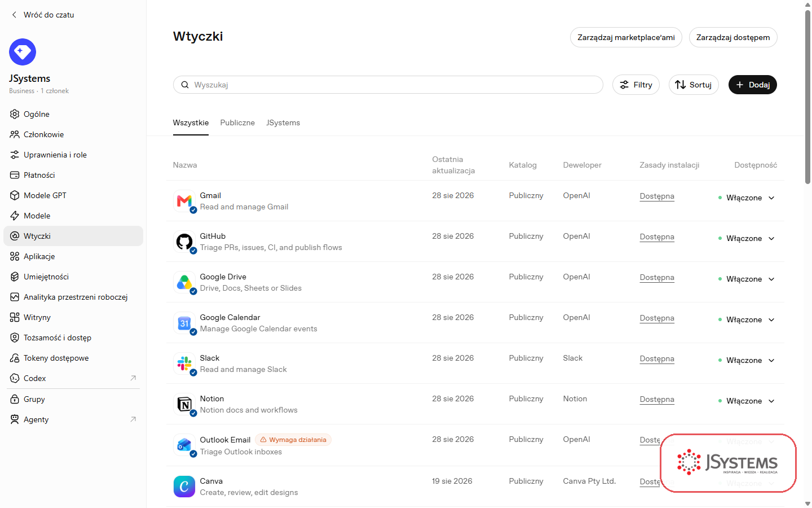This screenshot has height=508, width=812.
Task: Open Agenty in the sidebar
Action: (x=73, y=419)
